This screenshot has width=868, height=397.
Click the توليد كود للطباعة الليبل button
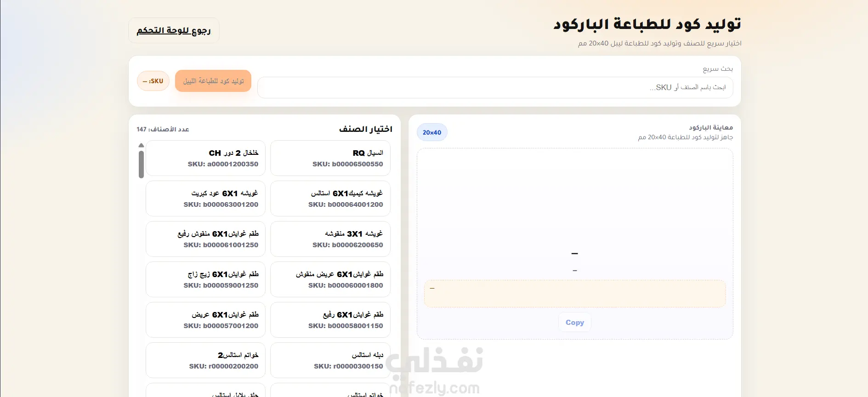click(213, 81)
